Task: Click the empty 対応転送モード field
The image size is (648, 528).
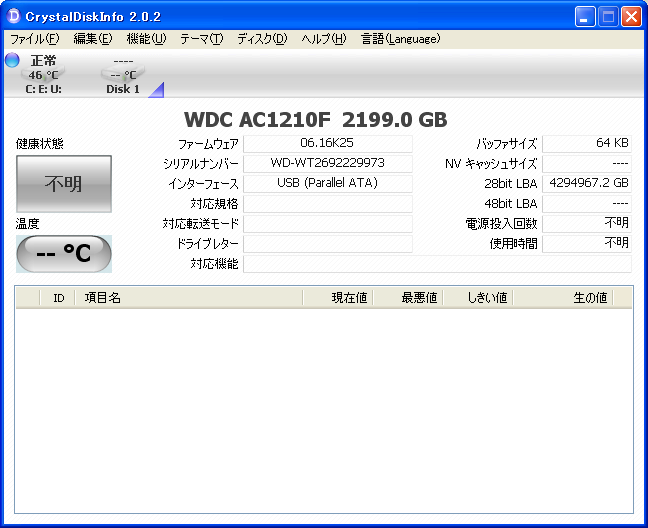Action: (327, 224)
